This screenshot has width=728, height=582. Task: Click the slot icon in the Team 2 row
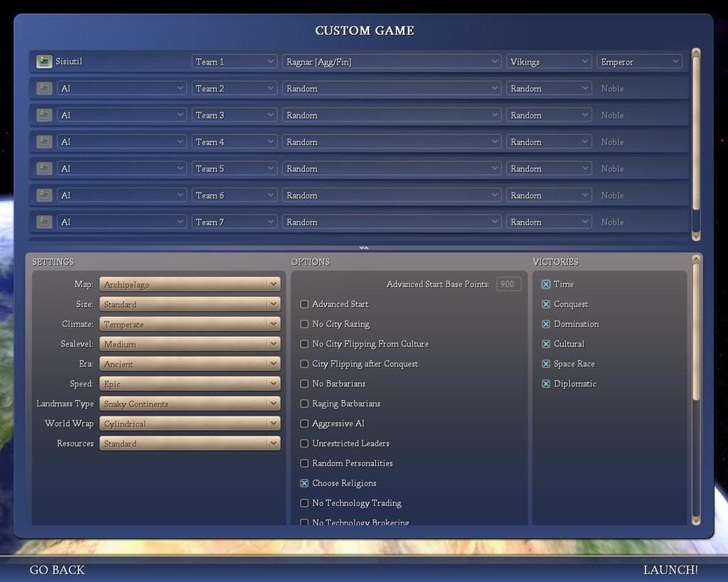pyautogui.click(x=44, y=88)
